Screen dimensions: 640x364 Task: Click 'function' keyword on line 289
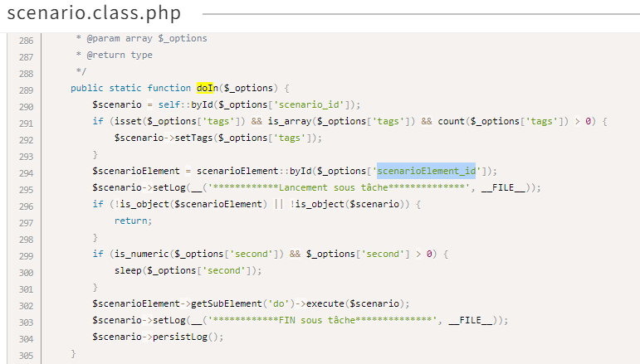click(169, 88)
